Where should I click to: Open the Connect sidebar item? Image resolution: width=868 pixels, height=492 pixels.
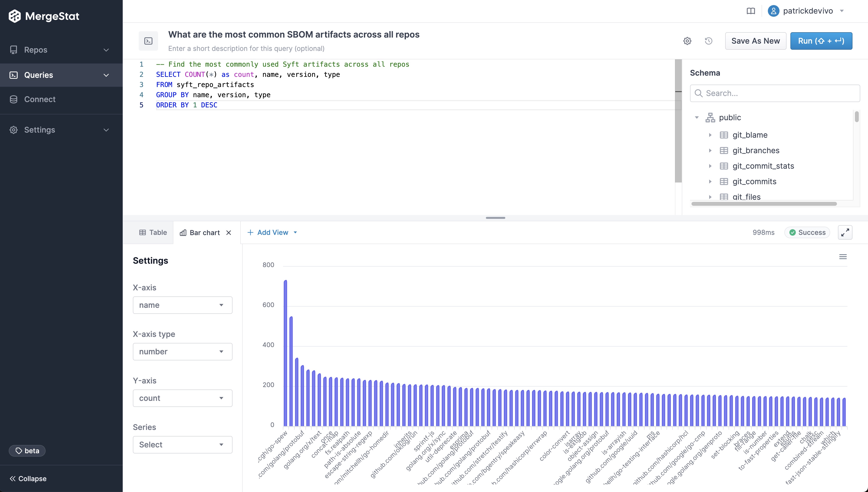(40, 99)
